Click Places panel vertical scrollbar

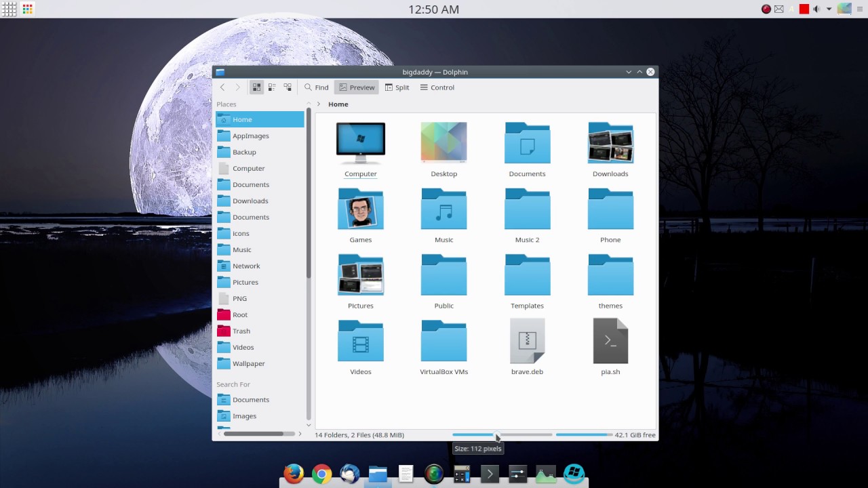pos(309,264)
